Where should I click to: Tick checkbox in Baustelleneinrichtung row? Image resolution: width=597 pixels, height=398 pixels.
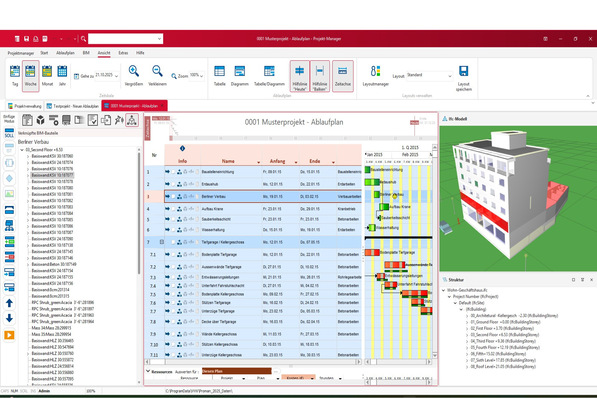[173, 172]
